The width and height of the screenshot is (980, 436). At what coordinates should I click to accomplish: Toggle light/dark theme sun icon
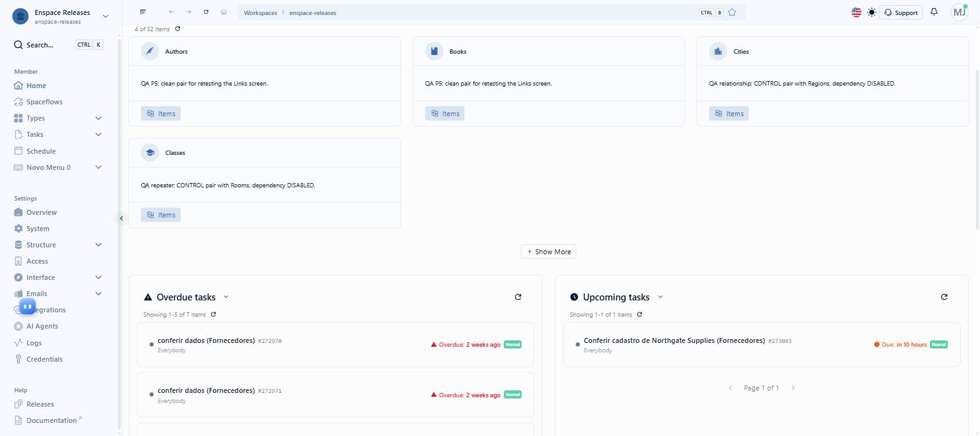point(872,12)
